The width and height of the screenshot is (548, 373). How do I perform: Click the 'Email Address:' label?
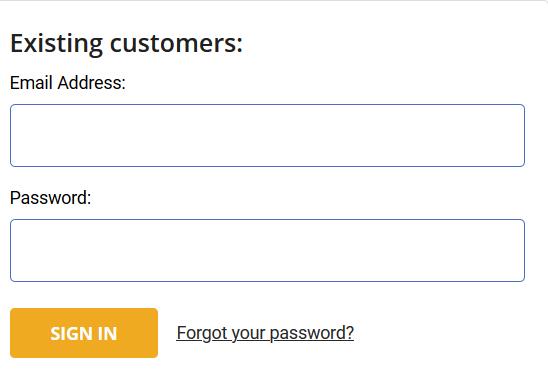(68, 83)
